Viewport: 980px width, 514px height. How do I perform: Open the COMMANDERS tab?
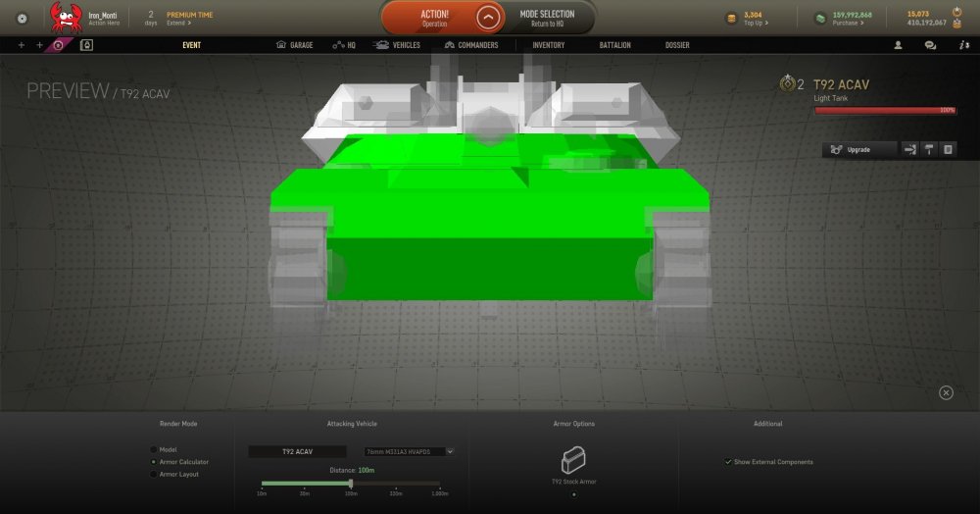pyautogui.click(x=471, y=45)
